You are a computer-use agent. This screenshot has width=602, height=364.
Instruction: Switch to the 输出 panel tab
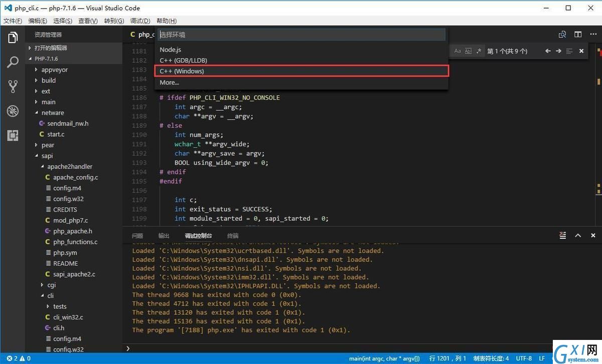(164, 236)
